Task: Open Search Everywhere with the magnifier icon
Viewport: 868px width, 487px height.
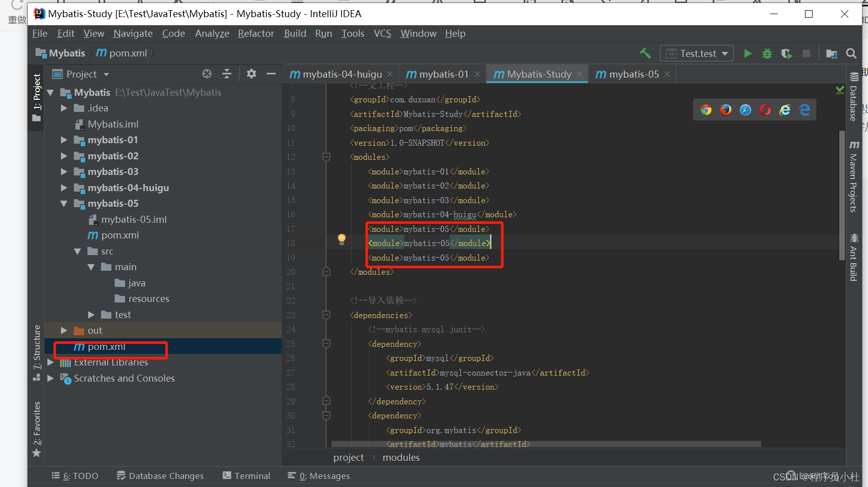Action: coord(851,53)
